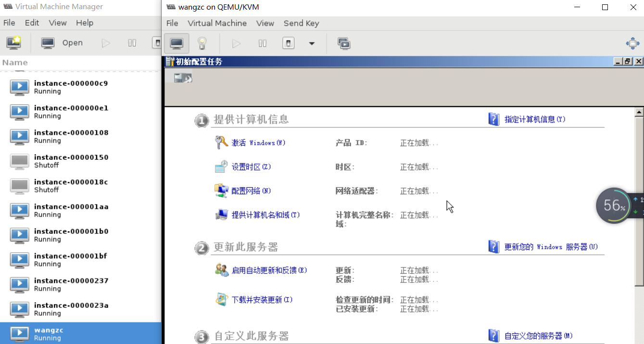The width and height of the screenshot is (644, 344).
Task: Open the Edit menu in Virtual Machine Manager
Action: (32, 23)
